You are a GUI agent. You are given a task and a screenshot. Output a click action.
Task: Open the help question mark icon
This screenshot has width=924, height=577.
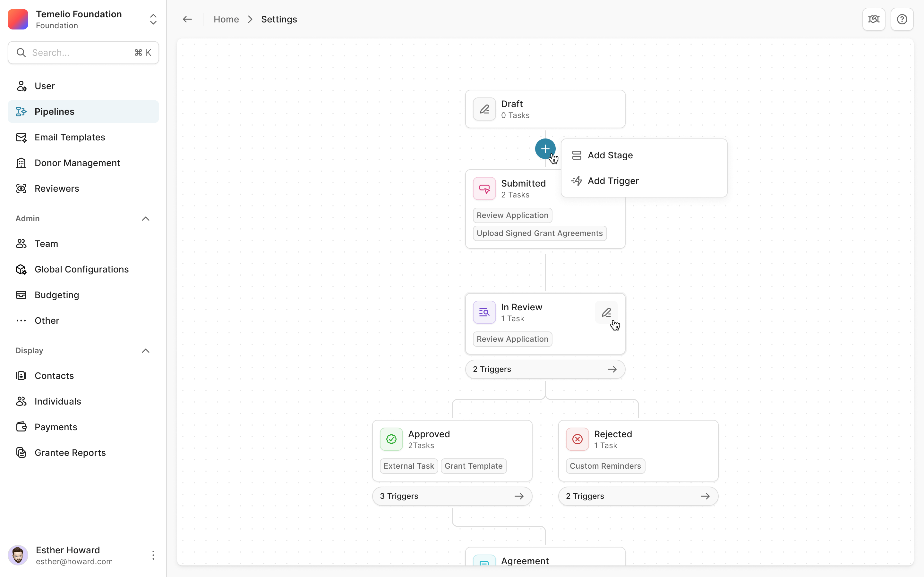tap(902, 19)
